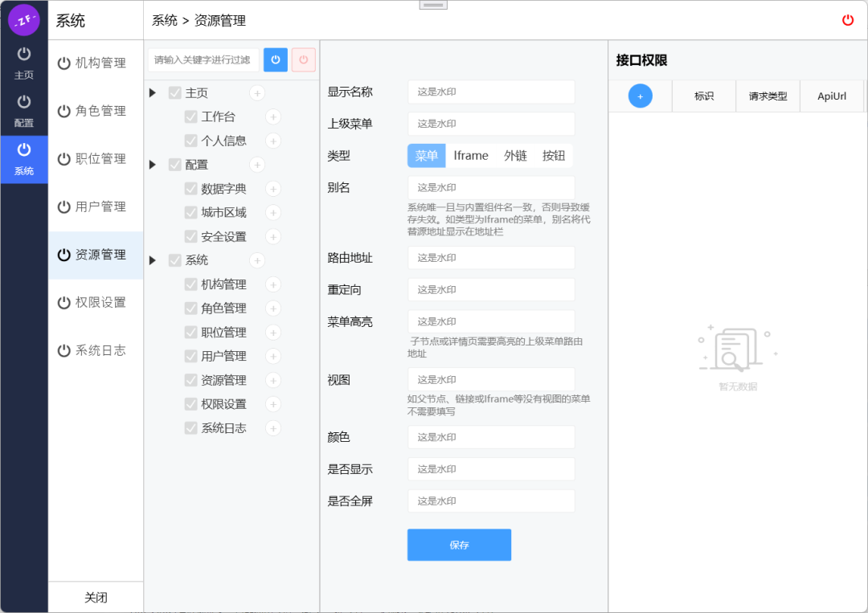Focus the 视图 input field
The image size is (868, 613).
pyautogui.click(x=491, y=379)
